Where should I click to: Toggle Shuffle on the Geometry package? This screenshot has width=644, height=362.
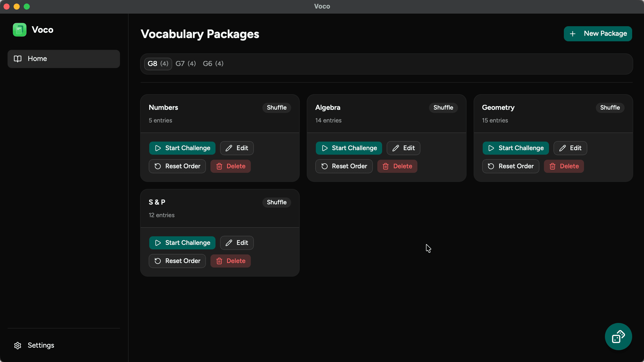610,108
